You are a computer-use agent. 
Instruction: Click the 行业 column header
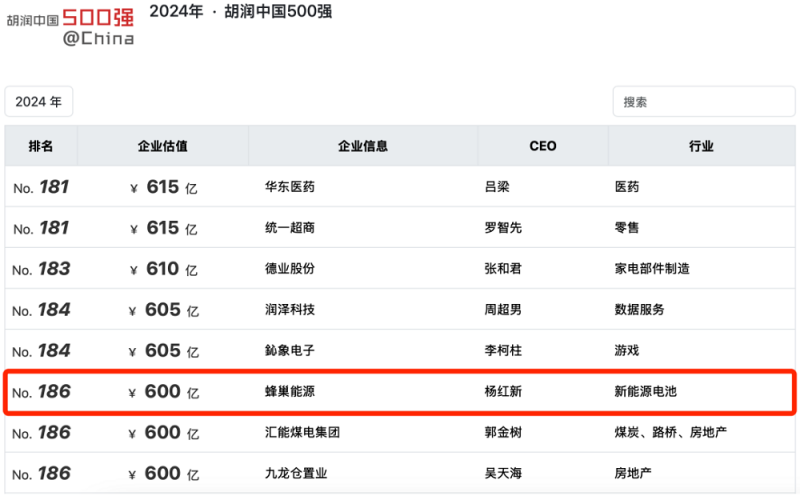(702, 146)
